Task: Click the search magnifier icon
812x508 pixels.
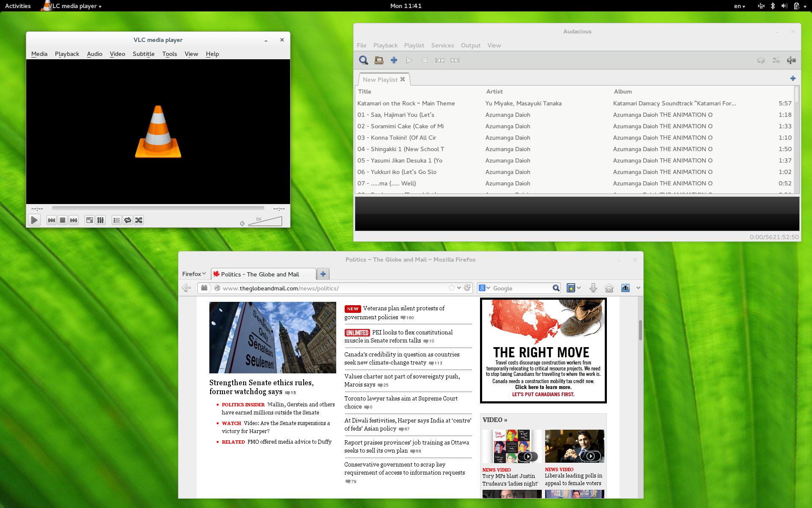Action: [556, 288]
